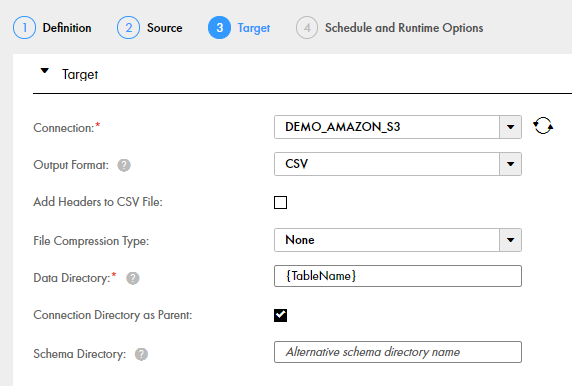Click step 1 circle icon

24,28
